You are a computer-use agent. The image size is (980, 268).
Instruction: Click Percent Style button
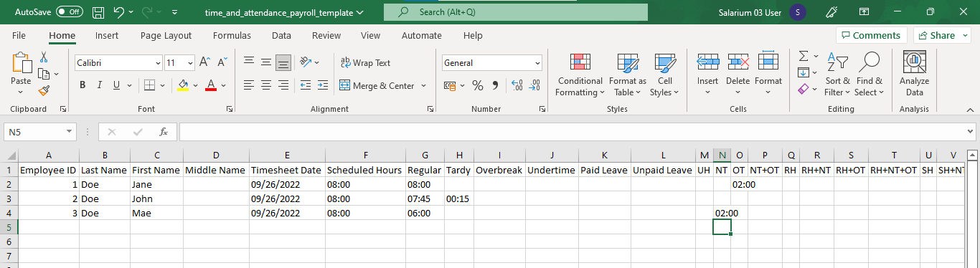point(477,85)
